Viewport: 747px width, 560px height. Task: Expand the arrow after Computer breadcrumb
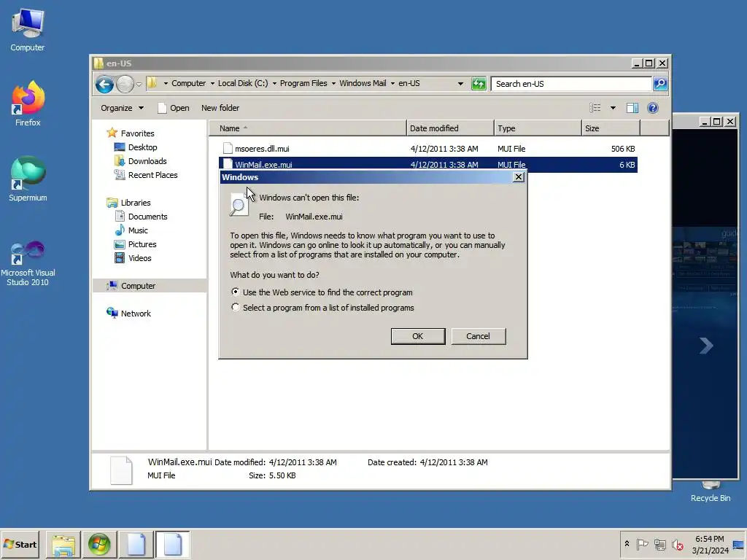coord(212,83)
